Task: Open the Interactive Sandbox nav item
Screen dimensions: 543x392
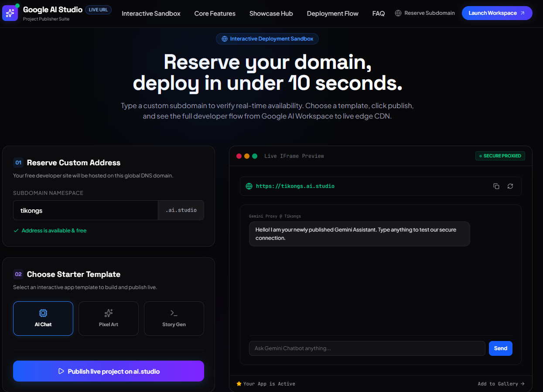Action: (x=151, y=14)
